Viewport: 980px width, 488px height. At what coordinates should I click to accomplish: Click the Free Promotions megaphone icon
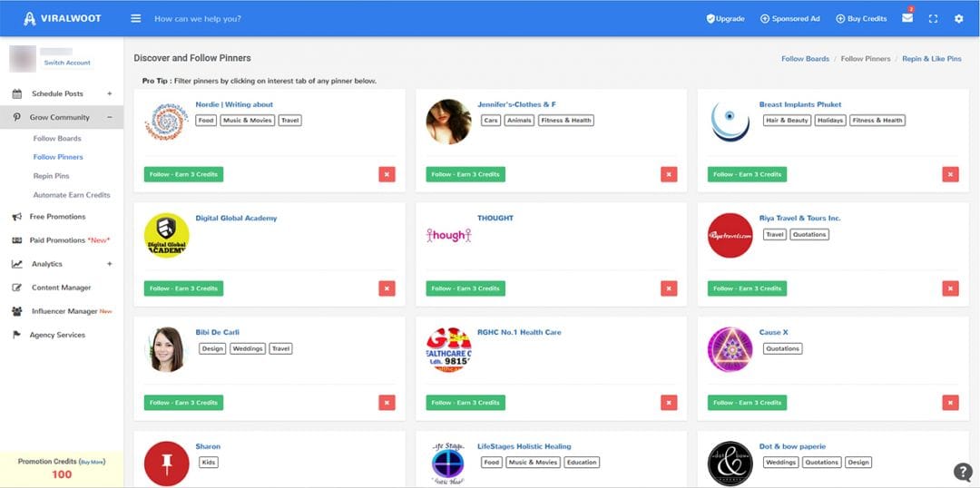pyautogui.click(x=17, y=217)
